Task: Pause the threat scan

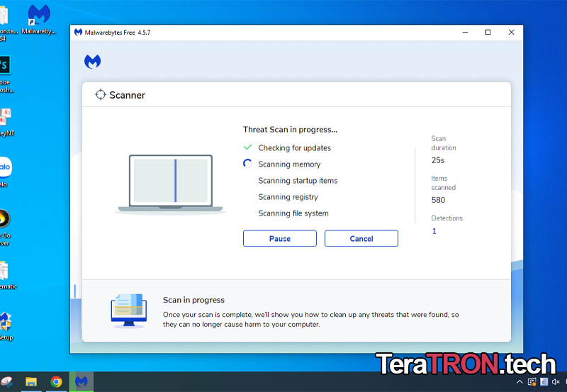Action: tap(279, 238)
